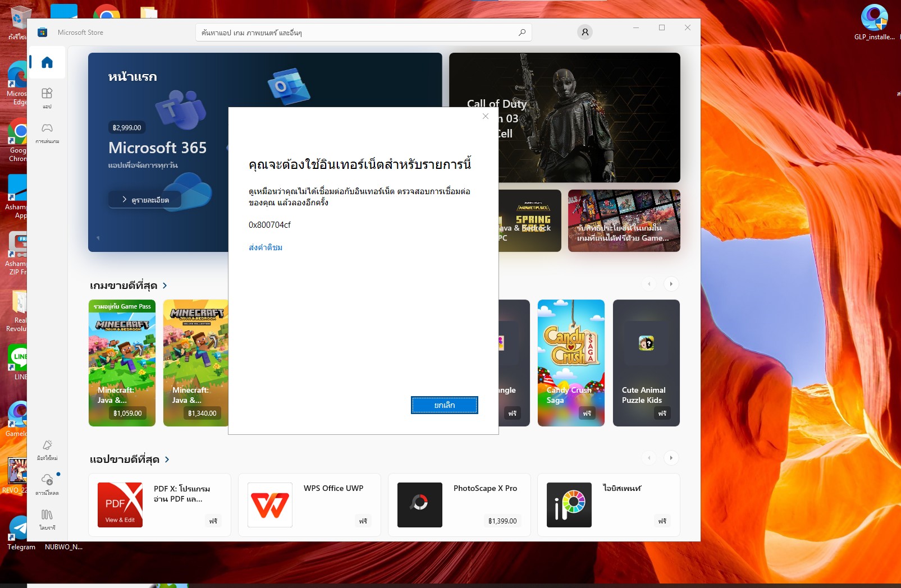
Task: Click the free label for WPS Office
Action: click(x=363, y=521)
